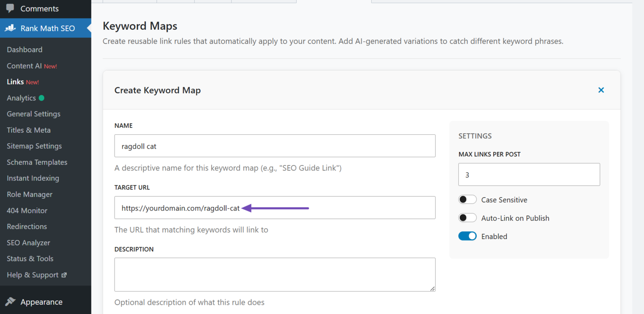Click inside the Description text area
The image size is (644, 314).
275,274
